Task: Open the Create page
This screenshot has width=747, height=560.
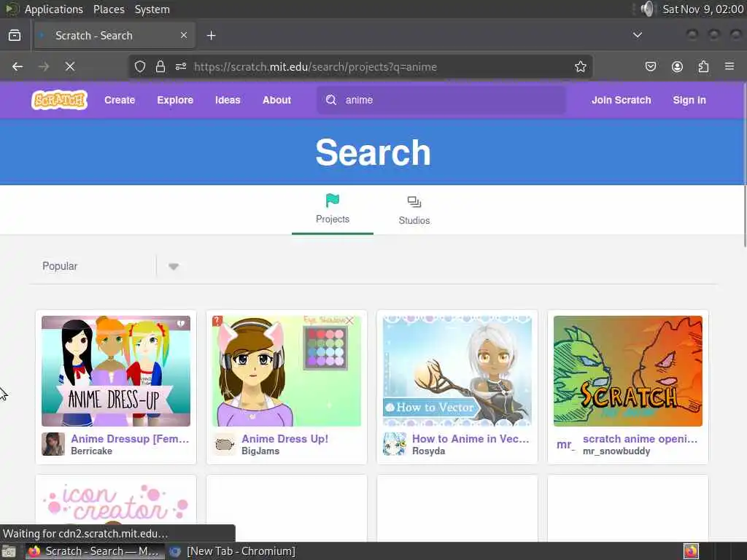Action: pyautogui.click(x=120, y=100)
